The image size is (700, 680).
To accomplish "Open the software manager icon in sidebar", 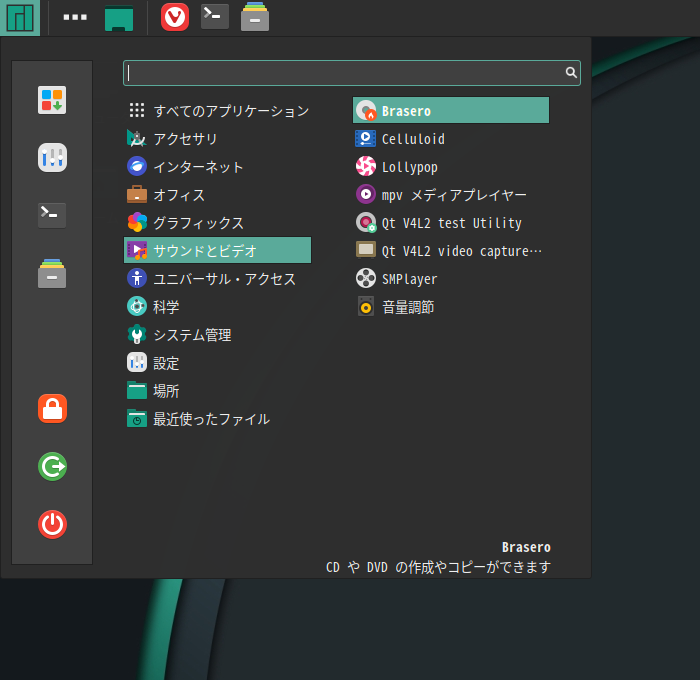I will (x=52, y=100).
